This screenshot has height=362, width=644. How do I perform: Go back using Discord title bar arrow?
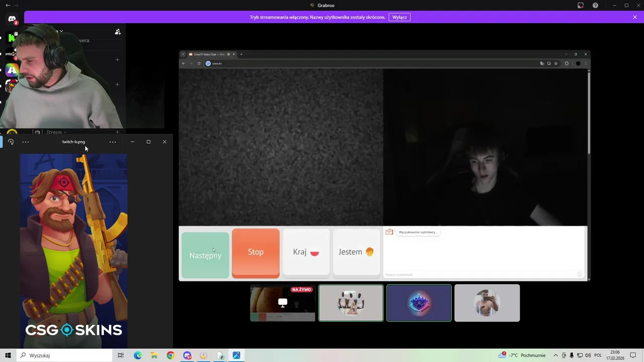8,6
